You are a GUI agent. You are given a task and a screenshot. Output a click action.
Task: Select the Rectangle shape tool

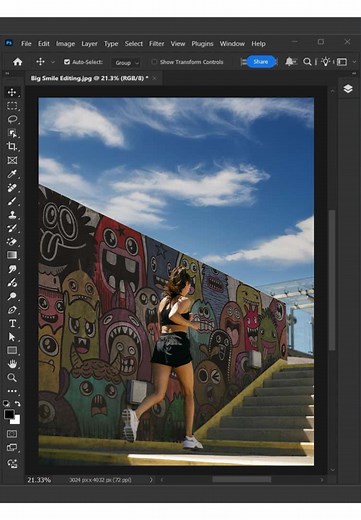point(12,350)
